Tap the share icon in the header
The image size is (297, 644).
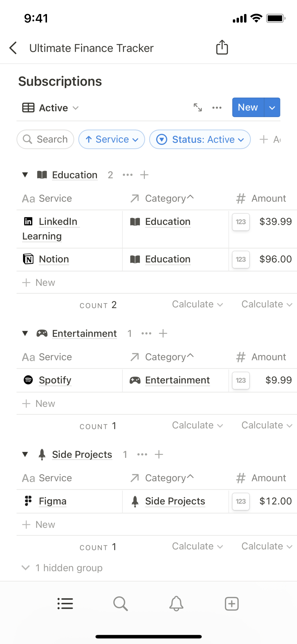click(x=222, y=48)
